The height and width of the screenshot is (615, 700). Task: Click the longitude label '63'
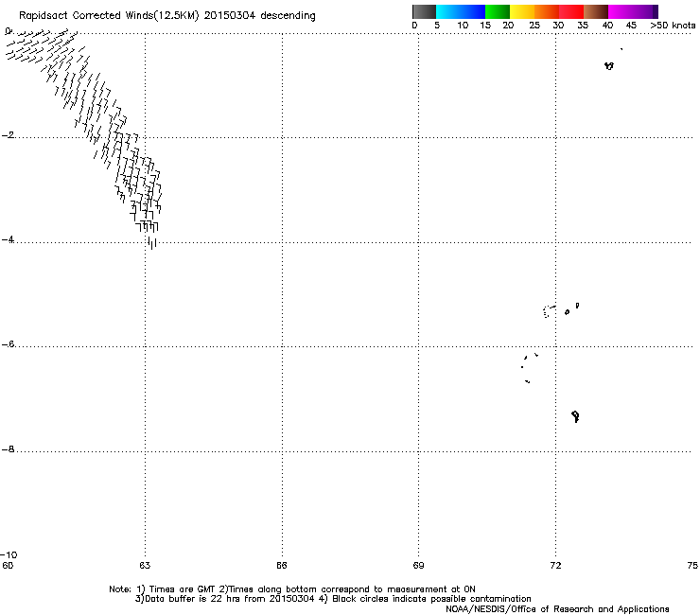point(145,566)
